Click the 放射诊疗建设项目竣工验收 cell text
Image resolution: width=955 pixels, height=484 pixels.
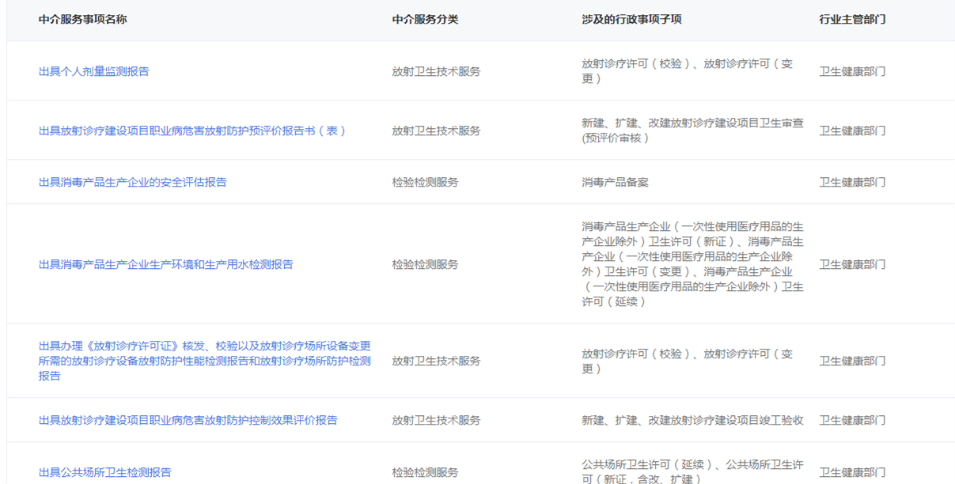pos(692,420)
